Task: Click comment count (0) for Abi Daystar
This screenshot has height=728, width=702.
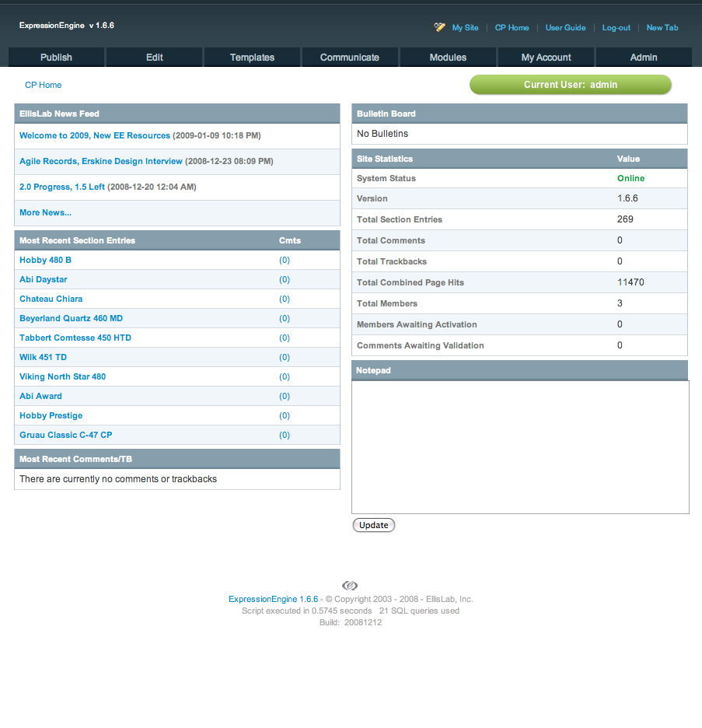Action: pos(285,279)
